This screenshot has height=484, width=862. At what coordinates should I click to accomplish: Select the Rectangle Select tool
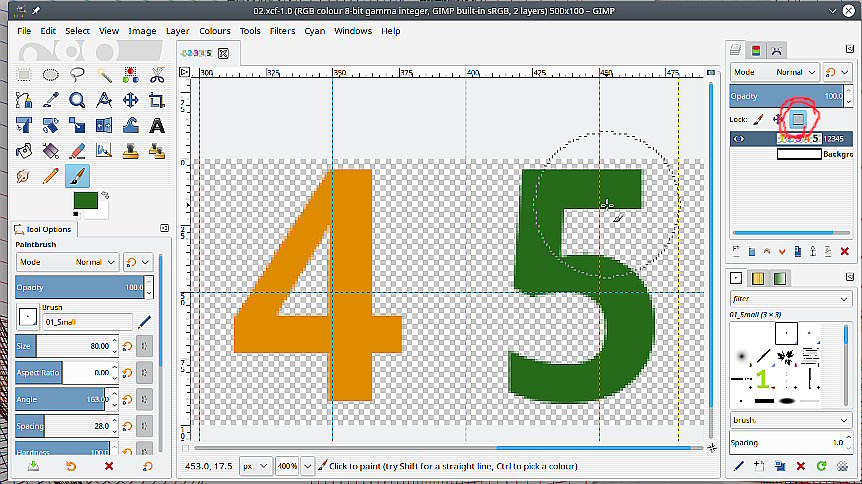pyautogui.click(x=24, y=75)
